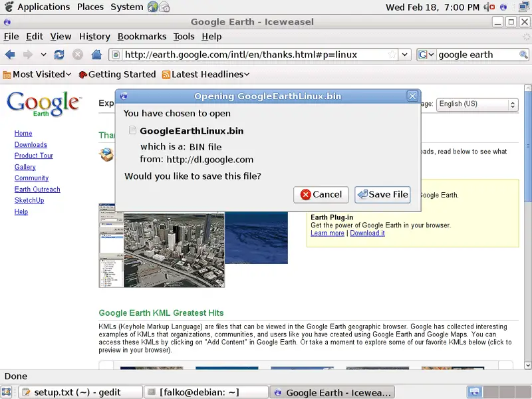Viewport: 532px width, 399px height.
Task: Expand the Most Visited bookmarks folder
Action: point(37,74)
